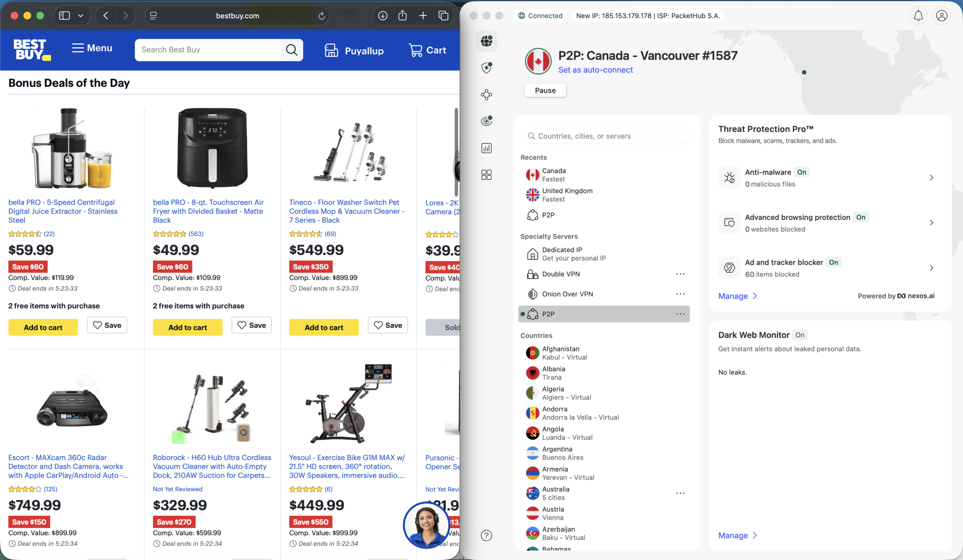Click Set as auto-connect link

[x=595, y=70]
